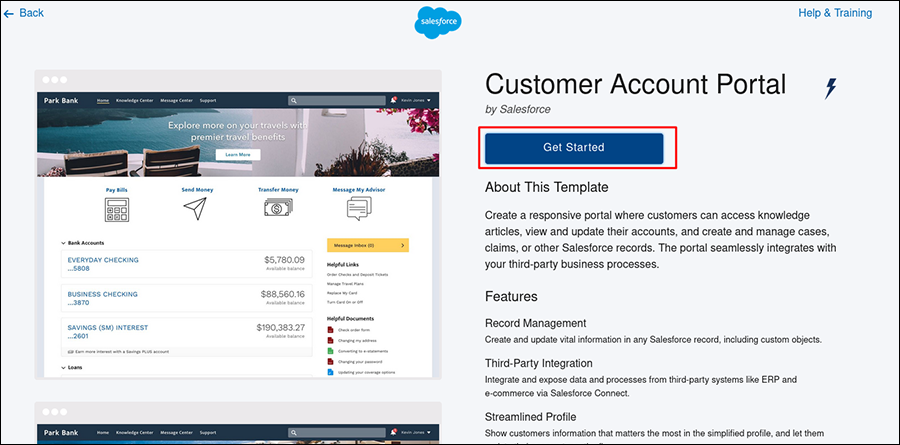Open Help & Training
The height and width of the screenshot is (445, 900).
[x=835, y=13]
